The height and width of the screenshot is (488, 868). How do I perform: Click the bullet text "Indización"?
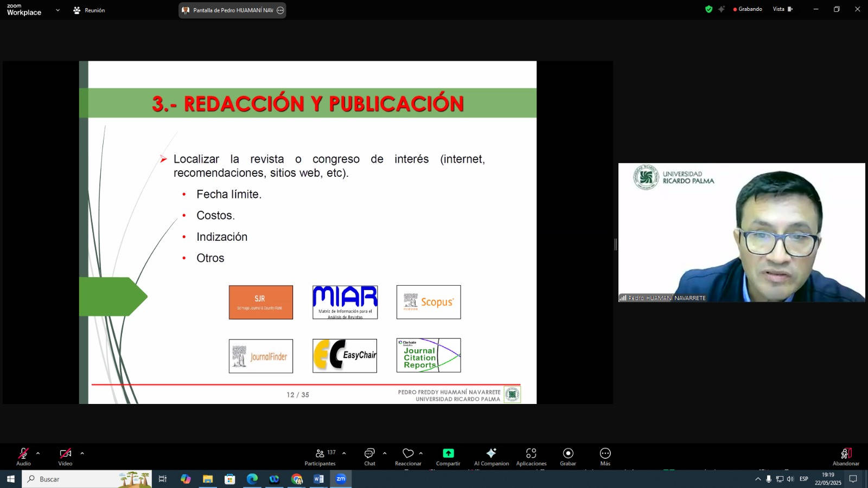point(222,237)
